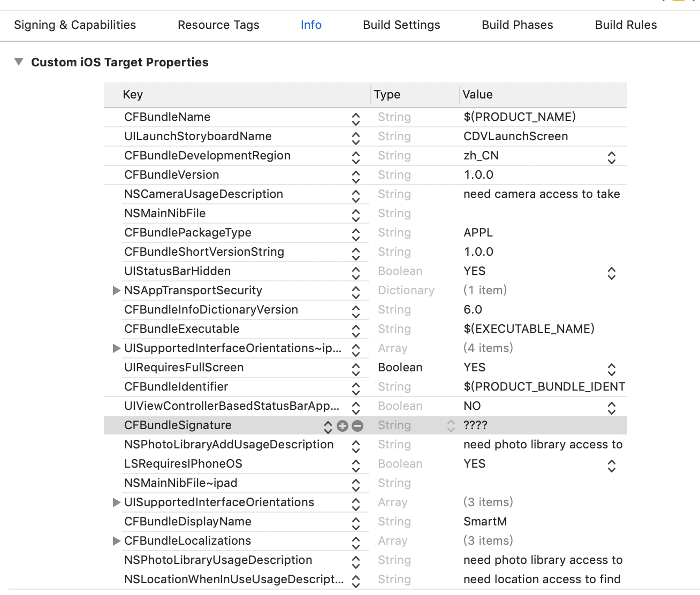The width and height of the screenshot is (700, 595).
Task: Collapse the Custom iOS Target Properties section
Action: [x=18, y=62]
